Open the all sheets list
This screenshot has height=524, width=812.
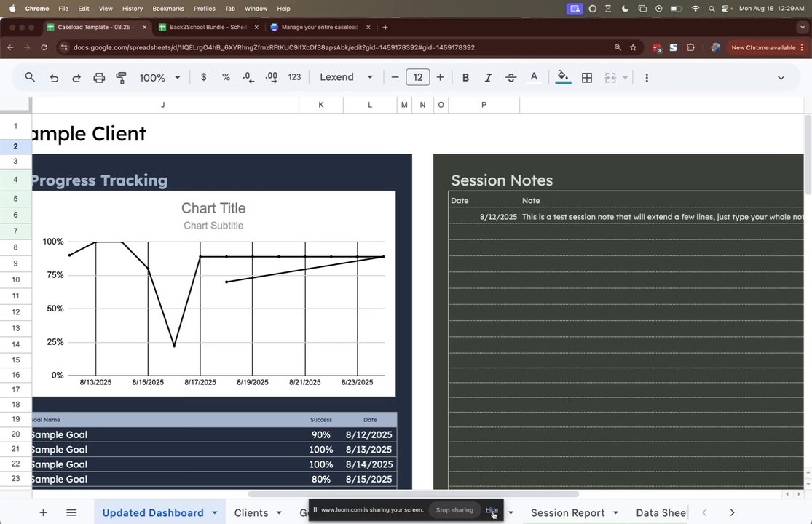(71, 512)
